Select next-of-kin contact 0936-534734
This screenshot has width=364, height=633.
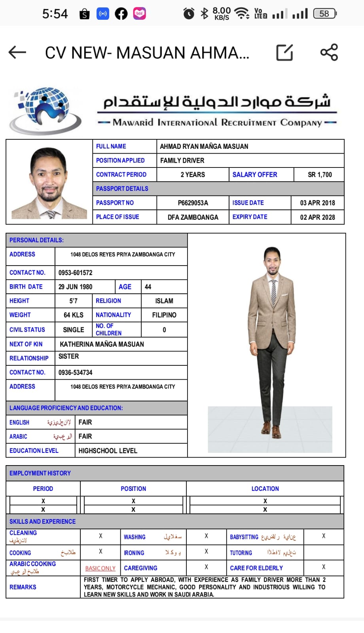point(75,373)
